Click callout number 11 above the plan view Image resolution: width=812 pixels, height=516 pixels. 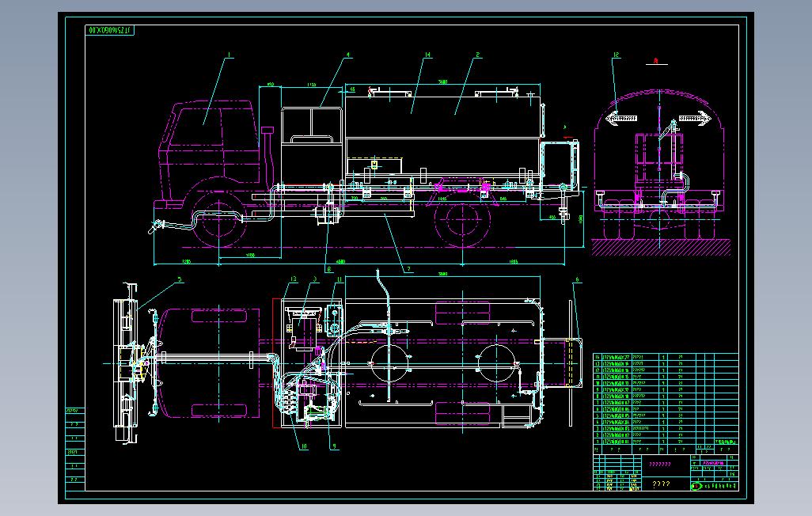point(340,279)
